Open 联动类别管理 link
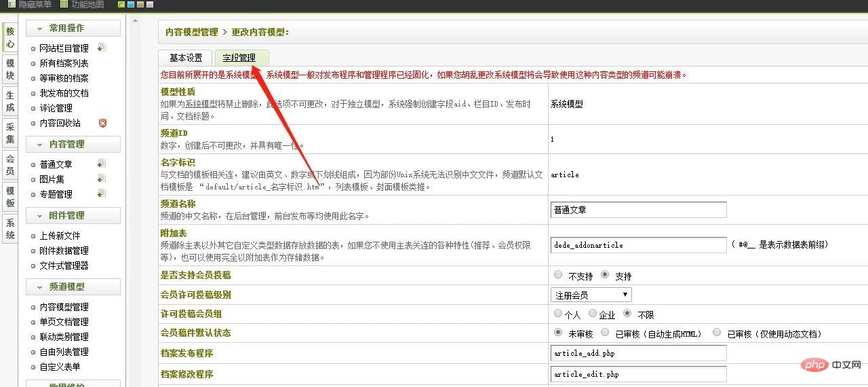 tap(64, 337)
